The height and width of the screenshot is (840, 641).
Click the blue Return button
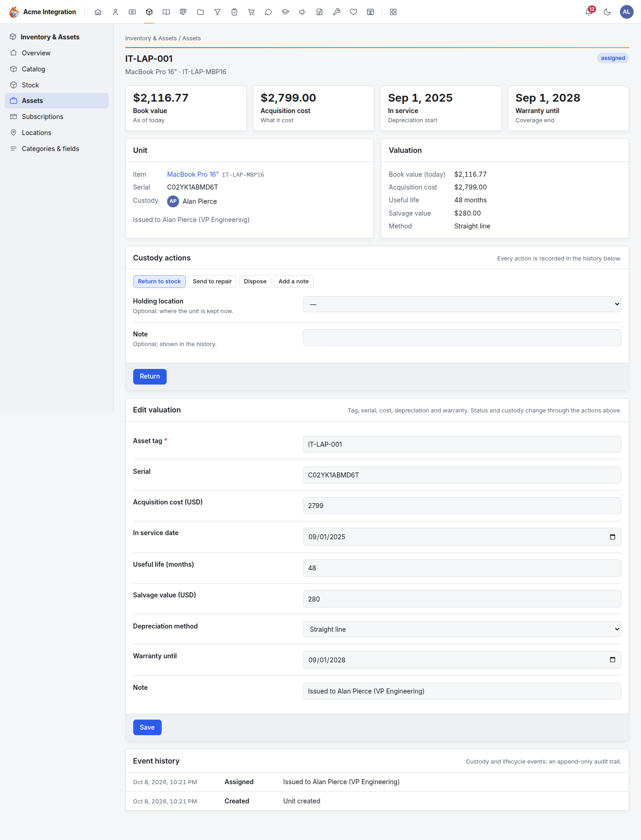click(150, 377)
